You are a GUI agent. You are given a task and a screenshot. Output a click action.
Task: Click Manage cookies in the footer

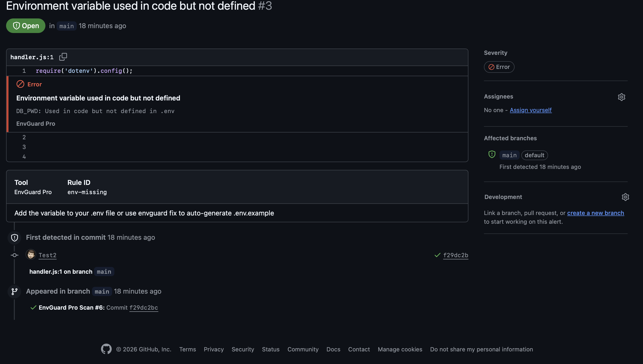click(400, 349)
